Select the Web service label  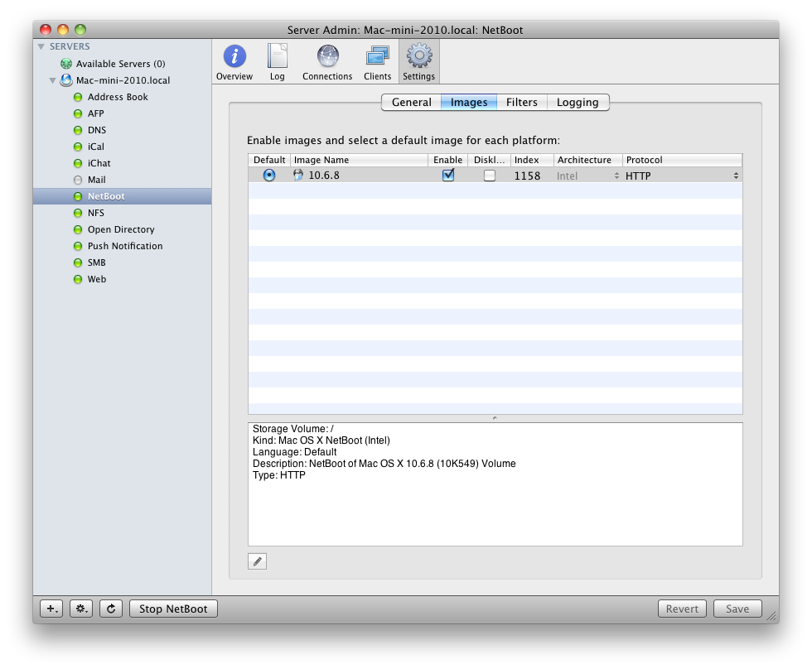point(97,279)
